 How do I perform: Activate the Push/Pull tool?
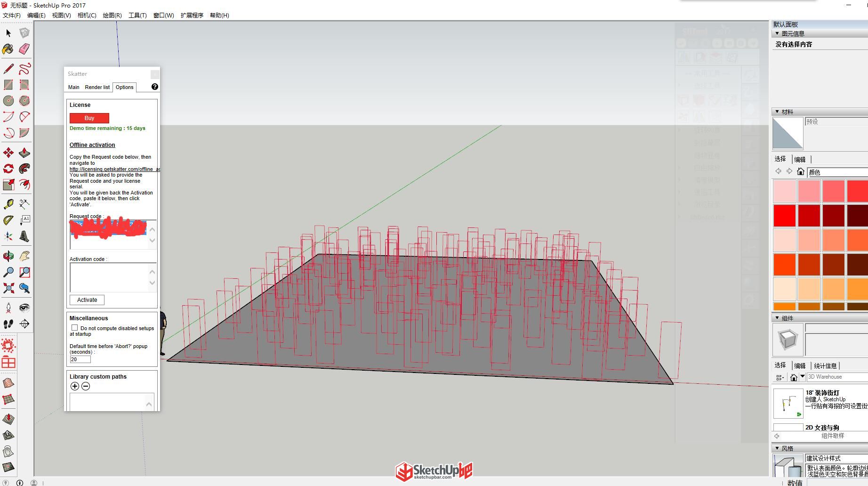pos(24,153)
